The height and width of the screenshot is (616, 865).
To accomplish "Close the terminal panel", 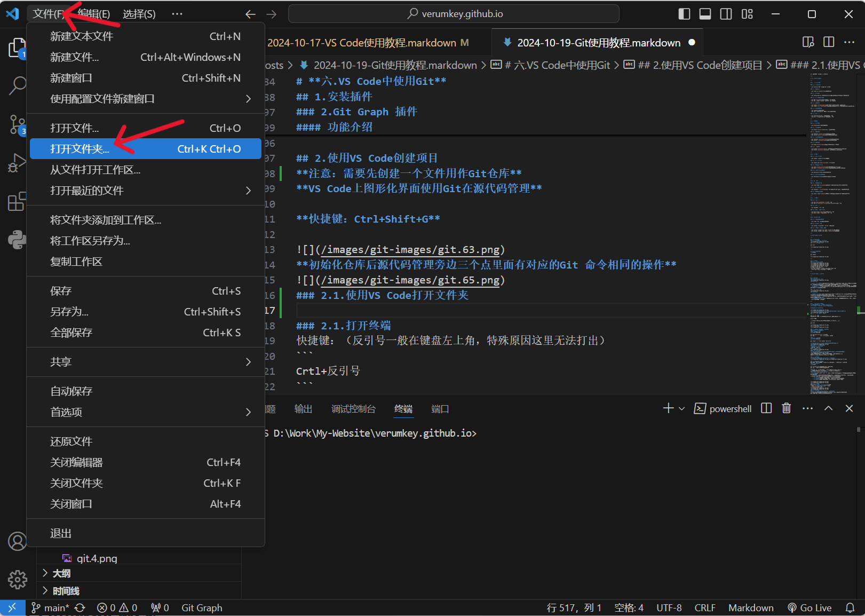I will 850,408.
